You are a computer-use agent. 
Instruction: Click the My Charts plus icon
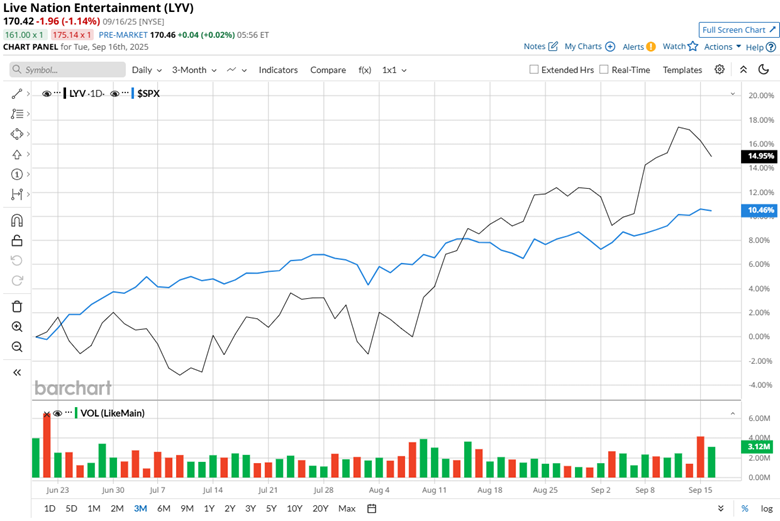click(610, 46)
